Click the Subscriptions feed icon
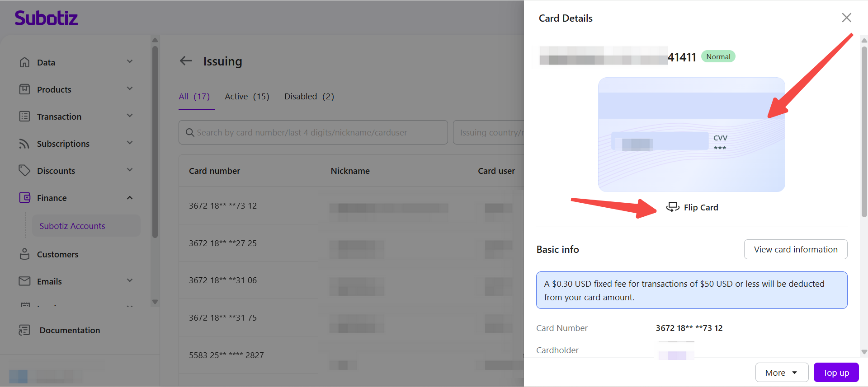The image size is (868, 387). tap(24, 144)
